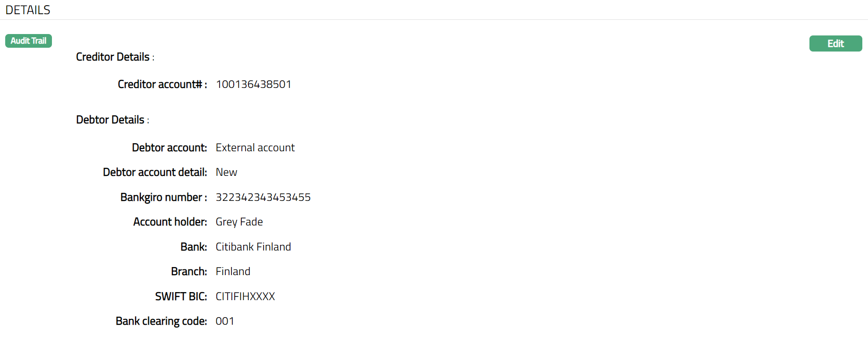Click Bankgiro number value 322342343453455
Screen dimensions: 868x337
point(263,198)
